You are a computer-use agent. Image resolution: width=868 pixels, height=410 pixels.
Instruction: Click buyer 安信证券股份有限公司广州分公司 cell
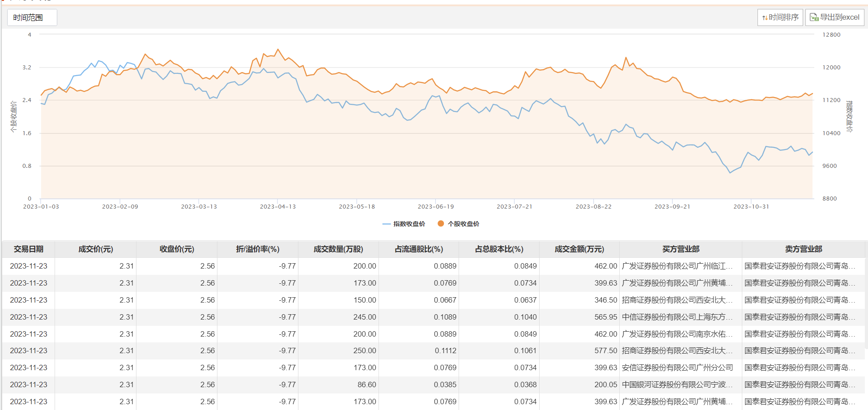677,367
